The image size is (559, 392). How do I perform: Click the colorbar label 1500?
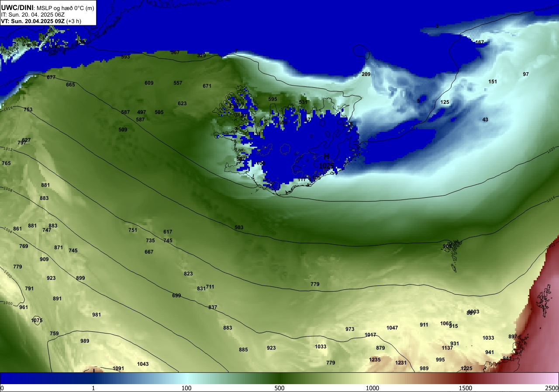pyautogui.click(x=465, y=388)
